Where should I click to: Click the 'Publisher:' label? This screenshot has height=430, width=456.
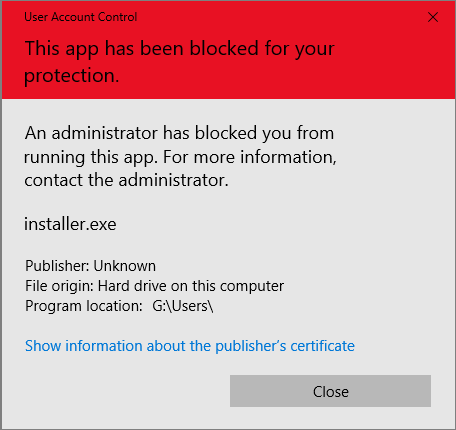(x=57, y=266)
